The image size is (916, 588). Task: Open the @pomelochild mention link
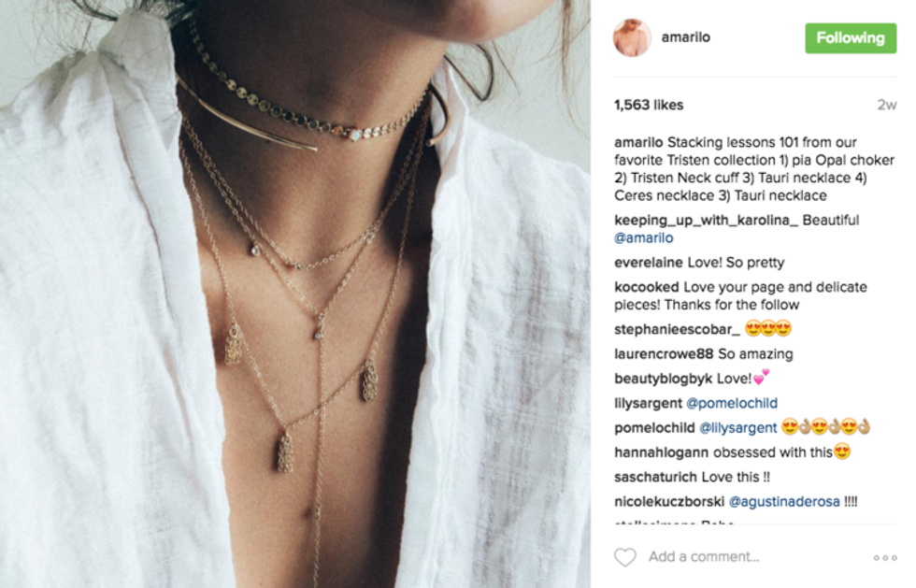731,403
